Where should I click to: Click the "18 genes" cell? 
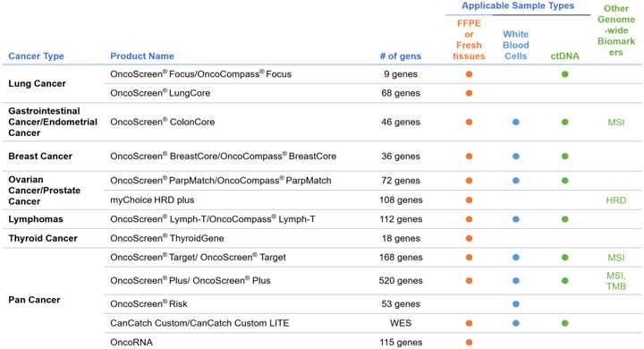point(401,238)
